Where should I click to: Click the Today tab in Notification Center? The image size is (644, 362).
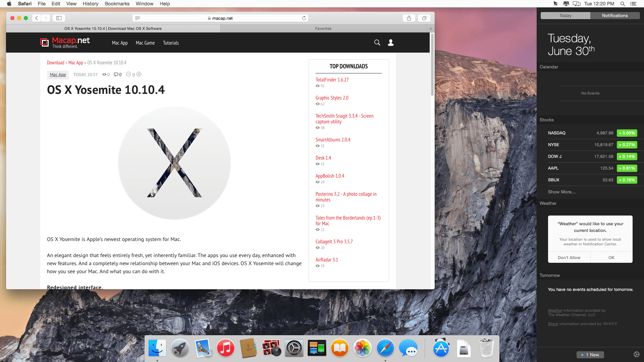(x=565, y=15)
